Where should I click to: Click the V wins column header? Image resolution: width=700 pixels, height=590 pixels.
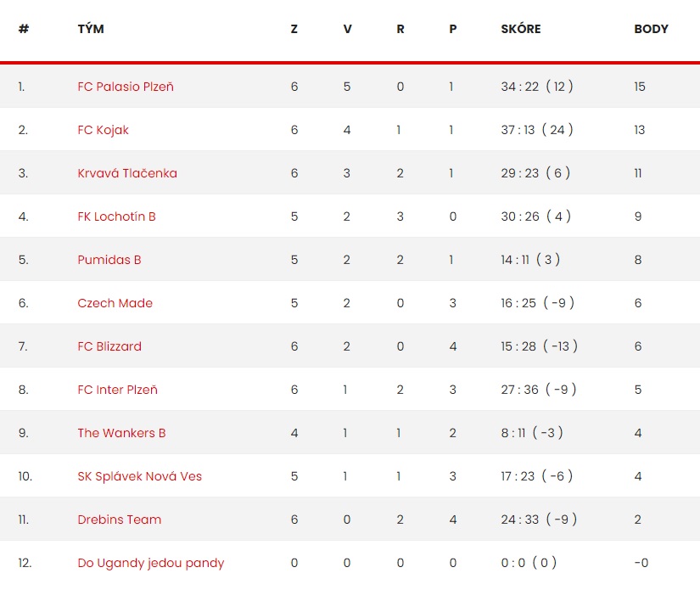point(347,29)
